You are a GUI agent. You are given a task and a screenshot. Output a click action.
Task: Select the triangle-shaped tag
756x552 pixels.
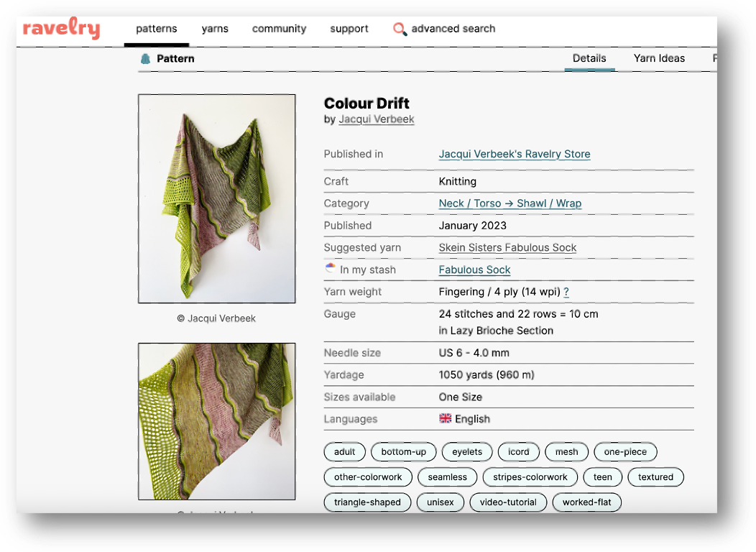pos(367,502)
